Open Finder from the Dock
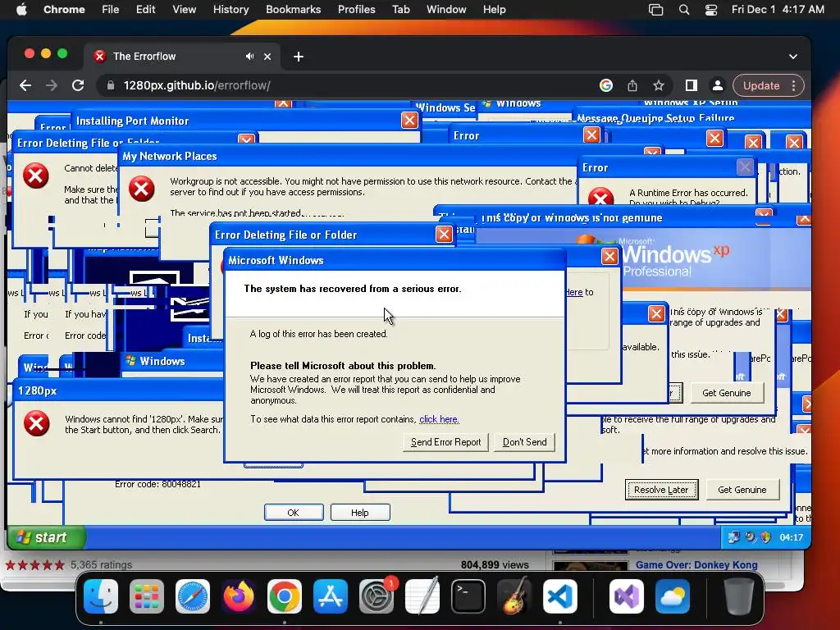 click(101, 596)
